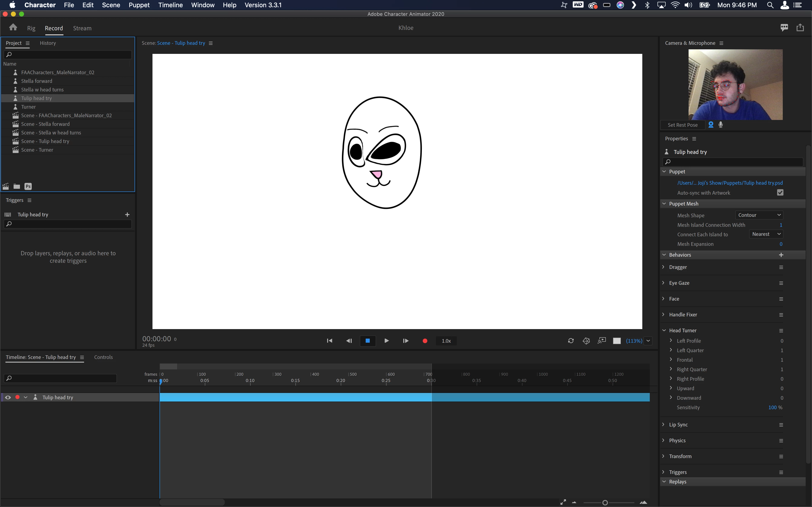This screenshot has width=812, height=507.
Task: Click the play button in transport
Action: (x=387, y=341)
